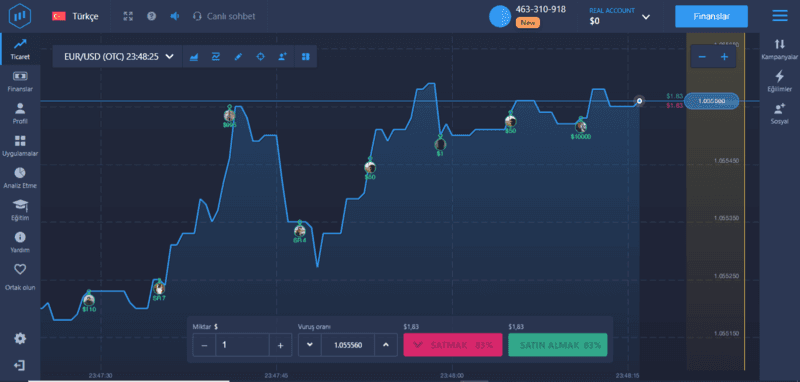Image resolution: width=800 pixels, height=382 pixels.
Task: Expand the REAL ACCOUNT dropdown chevron
Action: (646, 17)
